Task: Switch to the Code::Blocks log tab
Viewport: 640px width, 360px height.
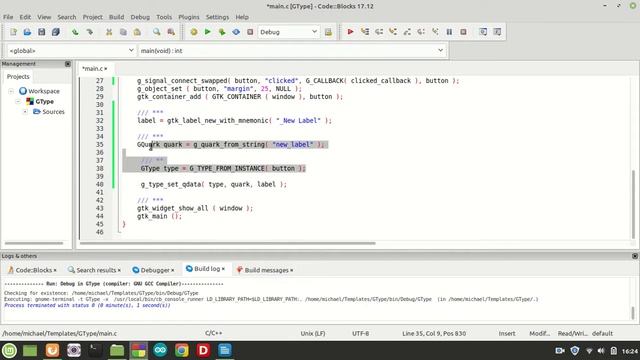Action: tap(32, 270)
